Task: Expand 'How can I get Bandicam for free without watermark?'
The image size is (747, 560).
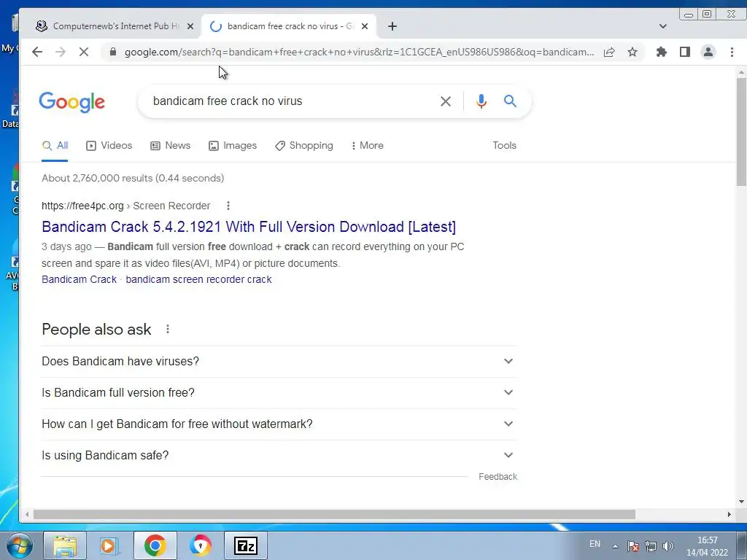Action: click(x=279, y=424)
